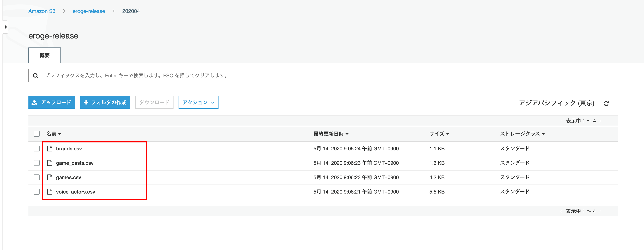Click the refresh icon beside the Tokyo region label
Image resolution: width=644 pixels, height=250 pixels.
(606, 103)
